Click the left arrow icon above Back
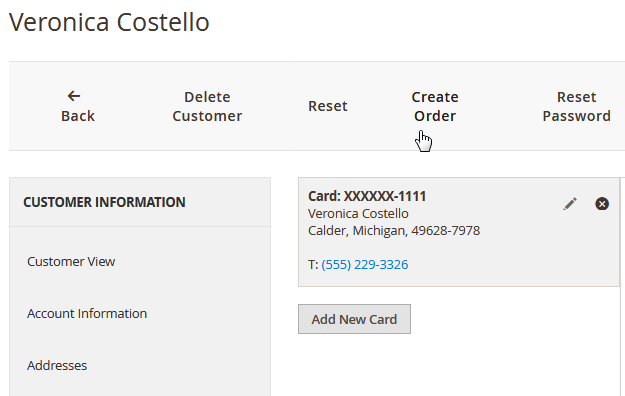 tap(74, 96)
